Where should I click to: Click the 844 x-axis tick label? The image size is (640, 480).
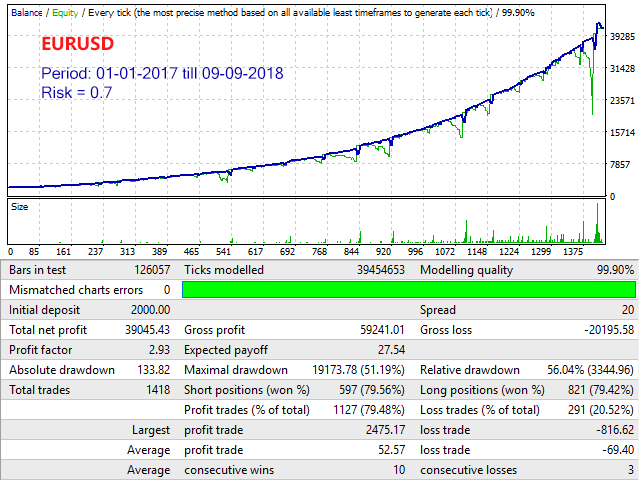(351, 252)
